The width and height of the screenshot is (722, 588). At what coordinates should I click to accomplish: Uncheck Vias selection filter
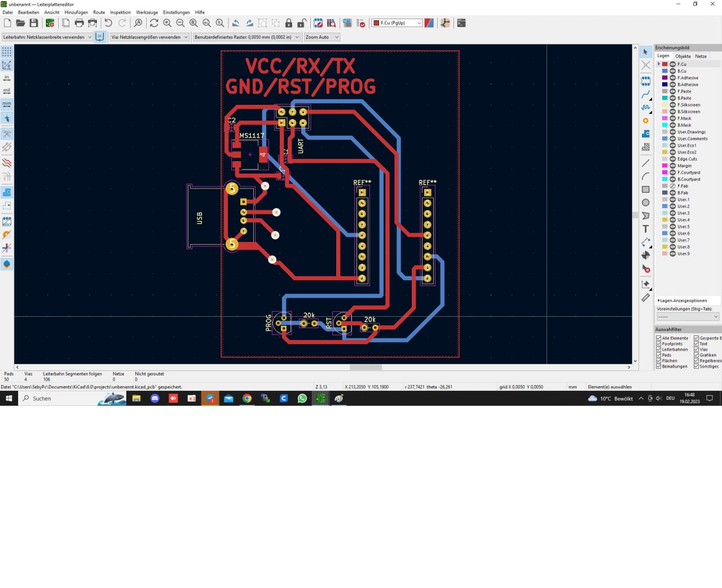[696, 350]
